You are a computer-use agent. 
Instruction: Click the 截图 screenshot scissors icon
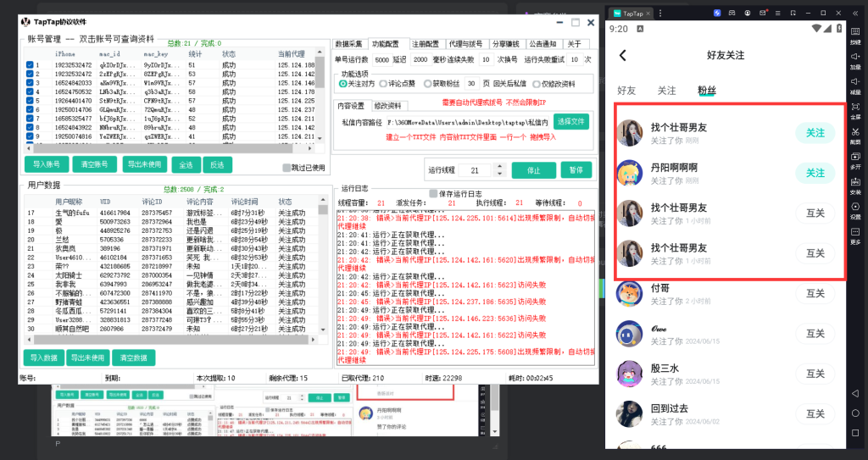click(855, 134)
